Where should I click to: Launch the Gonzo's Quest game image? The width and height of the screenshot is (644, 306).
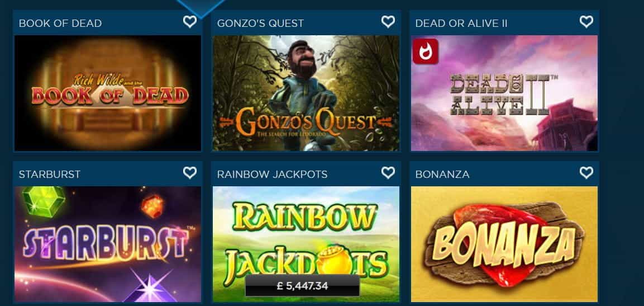click(x=306, y=93)
